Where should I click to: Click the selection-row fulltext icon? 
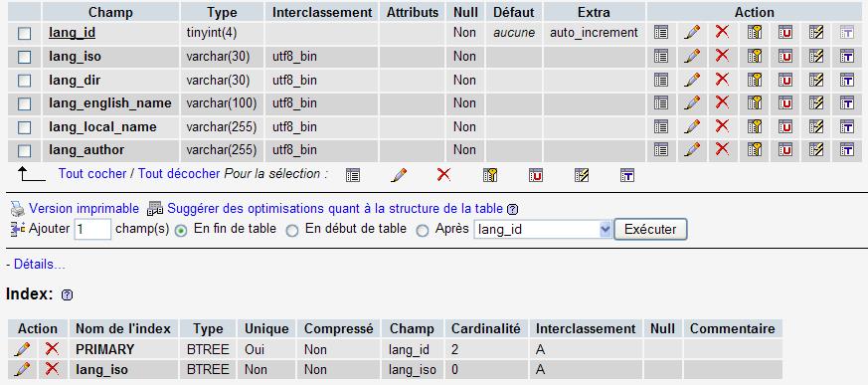(626, 176)
